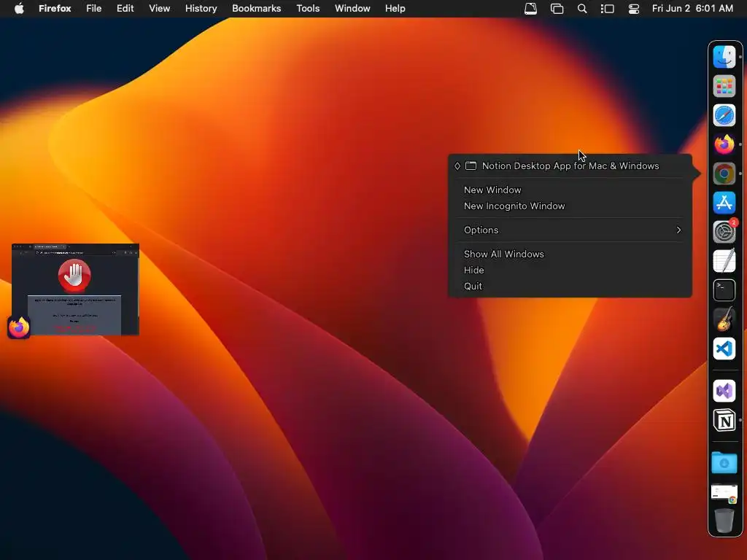
Task: Open the Help menu
Action: click(395, 9)
